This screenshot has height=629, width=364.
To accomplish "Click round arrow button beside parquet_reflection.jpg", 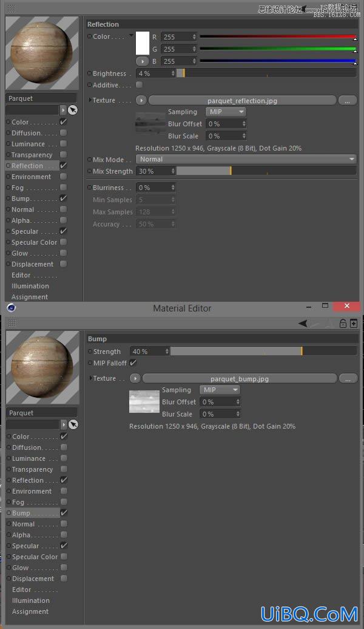I will pos(141,100).
